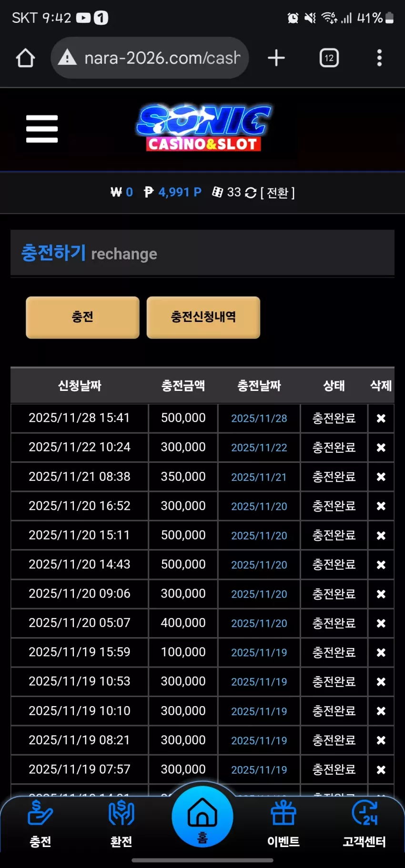Open a new browser tab with plus icon
This screenshot has width=405, height=868.
tap(276, 58)
